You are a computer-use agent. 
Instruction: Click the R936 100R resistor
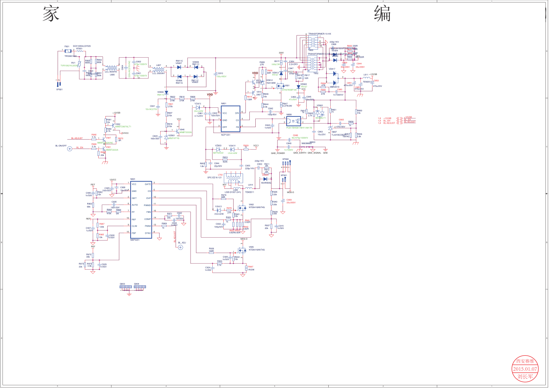click(x=211, y=253)
